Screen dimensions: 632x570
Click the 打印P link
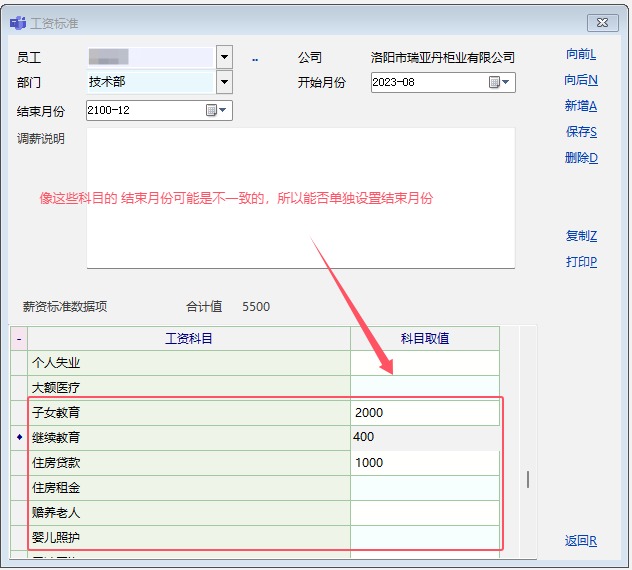tap(580, 262)
